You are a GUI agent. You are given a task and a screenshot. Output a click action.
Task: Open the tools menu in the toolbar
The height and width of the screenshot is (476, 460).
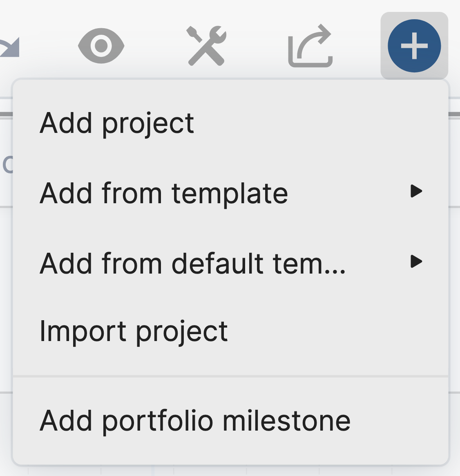tap(206, 46)
